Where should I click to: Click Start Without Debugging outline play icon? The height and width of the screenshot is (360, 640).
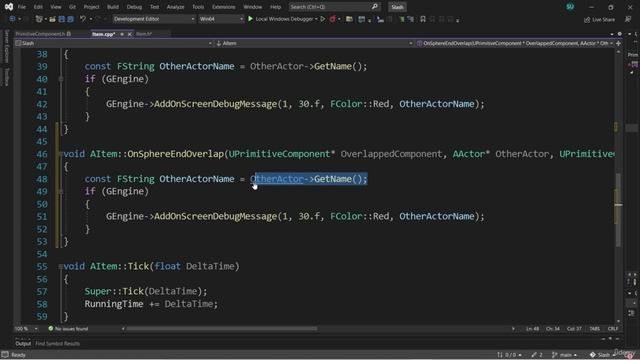322,19
